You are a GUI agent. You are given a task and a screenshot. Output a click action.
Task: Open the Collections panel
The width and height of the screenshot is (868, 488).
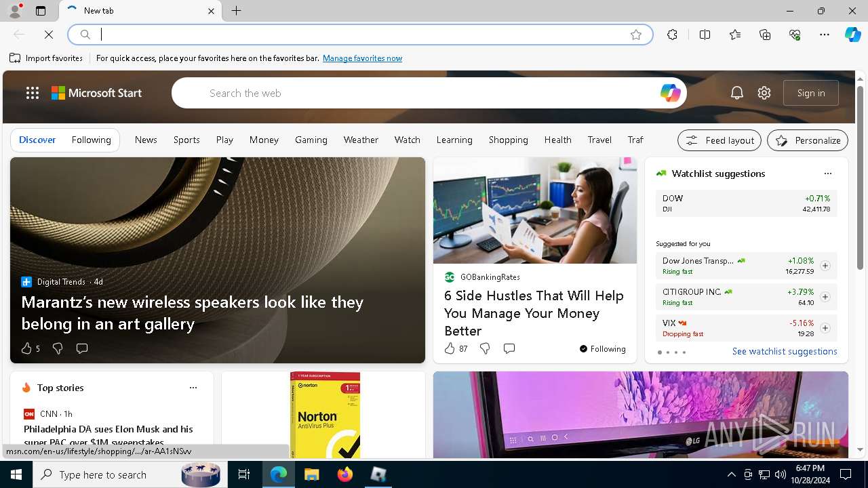[x=765, y=35]
